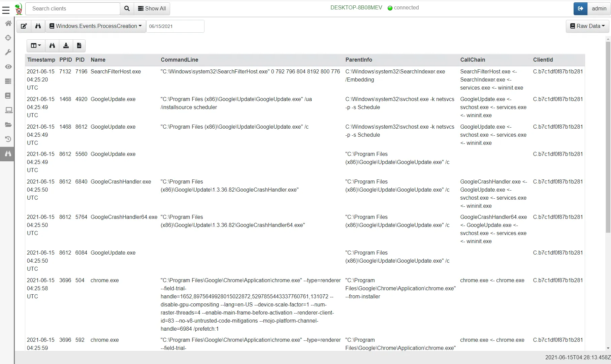Click the CallChain column header

pyautogui.click(x=473, y=60)
